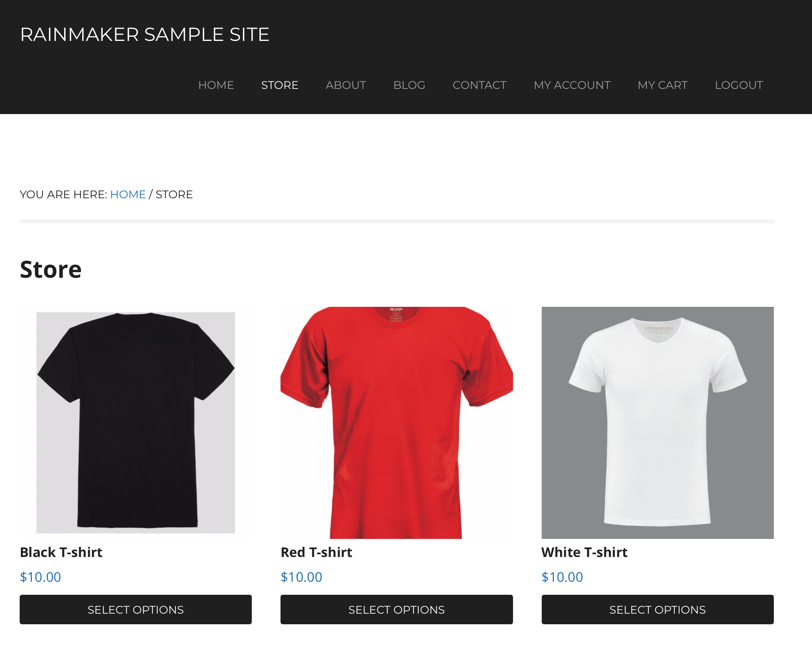
Task: Select options for the Red T-shirt
Action: 397,609
